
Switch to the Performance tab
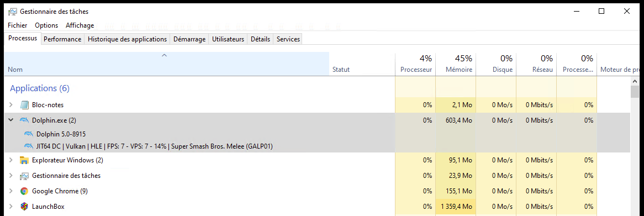click(62, 39)
